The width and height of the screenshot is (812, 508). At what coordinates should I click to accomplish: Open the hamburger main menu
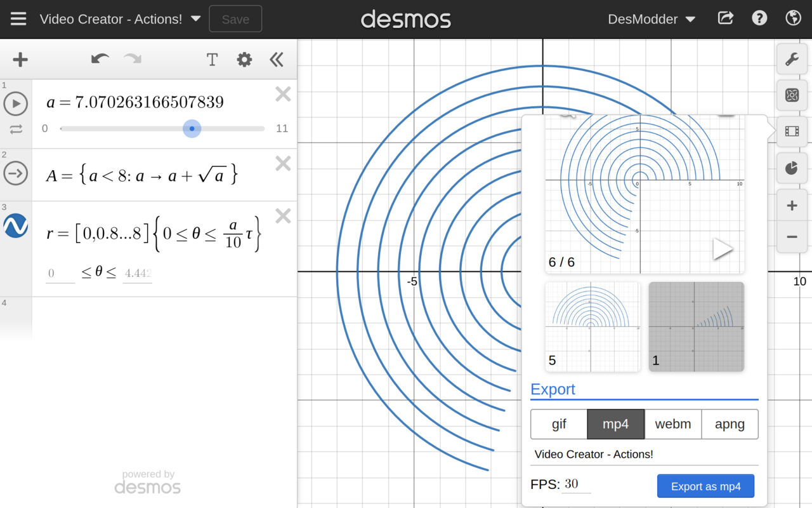[x=18, y=18]
